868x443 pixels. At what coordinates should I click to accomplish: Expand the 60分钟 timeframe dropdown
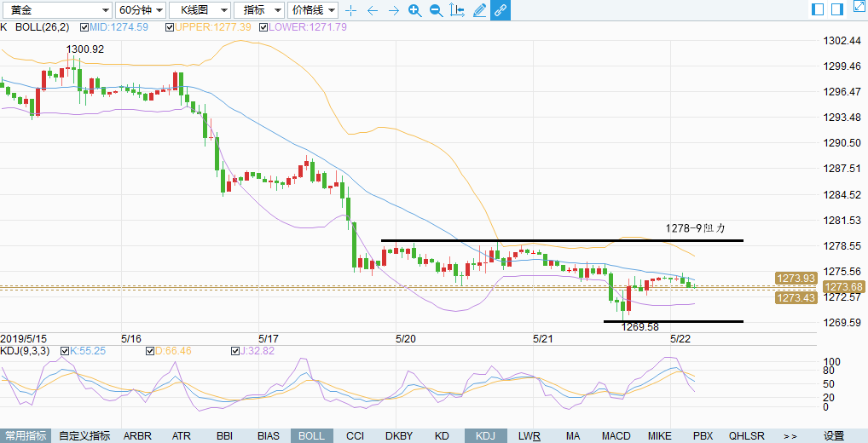click(x=140, y=10)
